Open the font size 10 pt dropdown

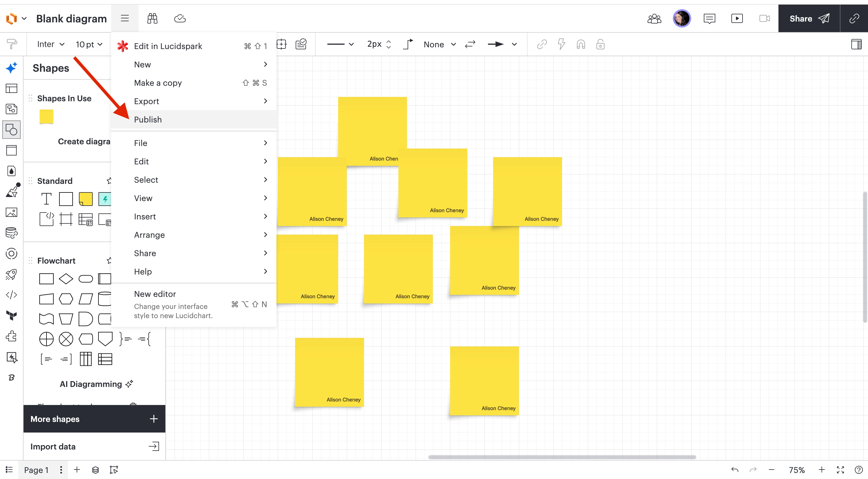tap(89, 44)
